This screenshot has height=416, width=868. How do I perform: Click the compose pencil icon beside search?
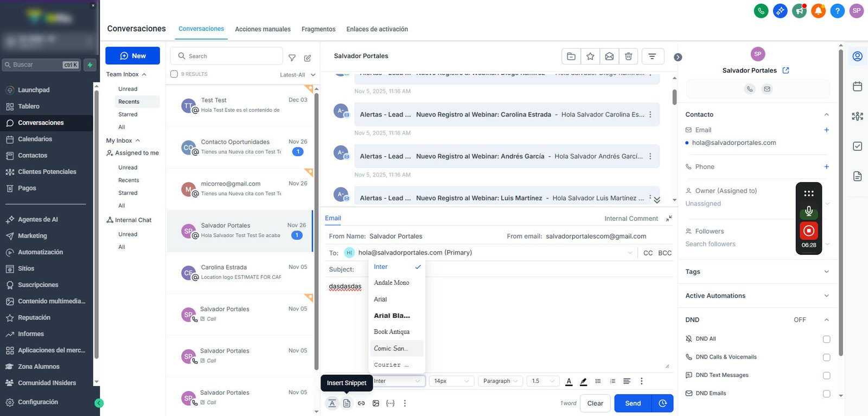(x=308, y=58)
